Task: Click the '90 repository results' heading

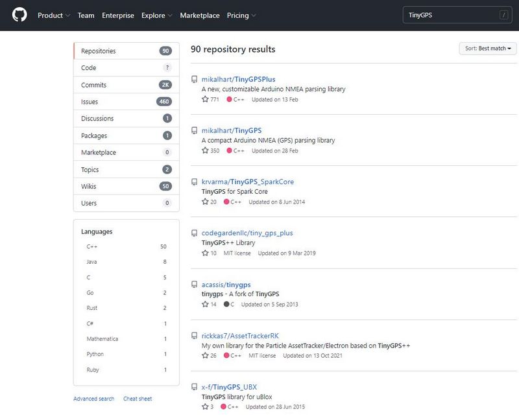Action: pyautogui.click(x=233, y=49)
